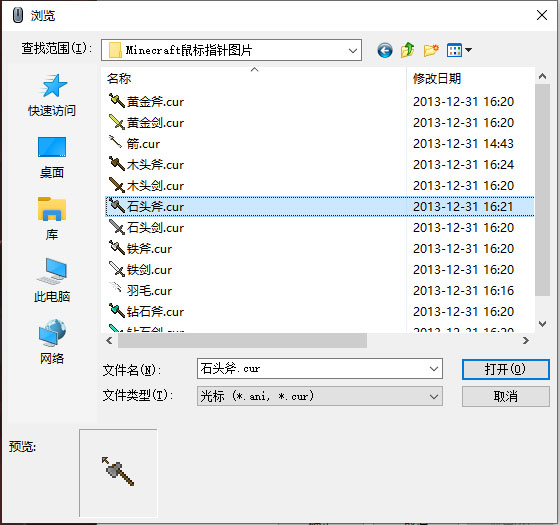560x525 pixels.
Task: Select the 石头剑.cur file icon
Action: pos(116,227)
